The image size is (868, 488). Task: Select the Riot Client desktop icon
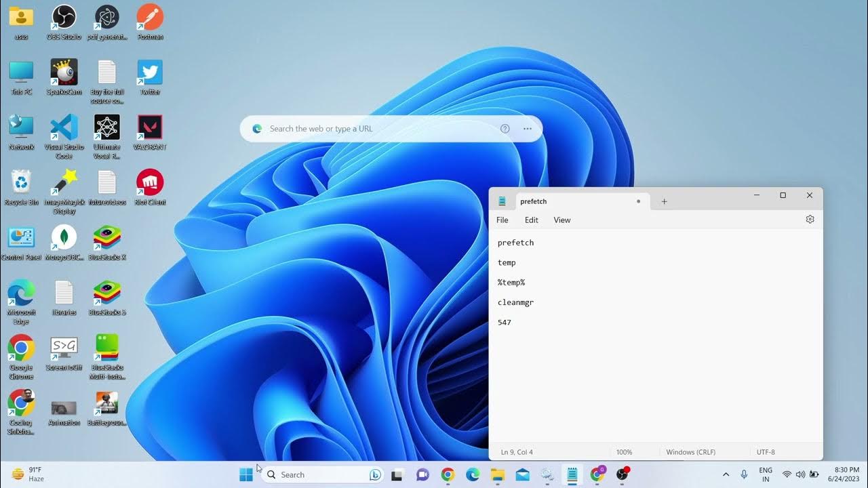tap(150, 183)
